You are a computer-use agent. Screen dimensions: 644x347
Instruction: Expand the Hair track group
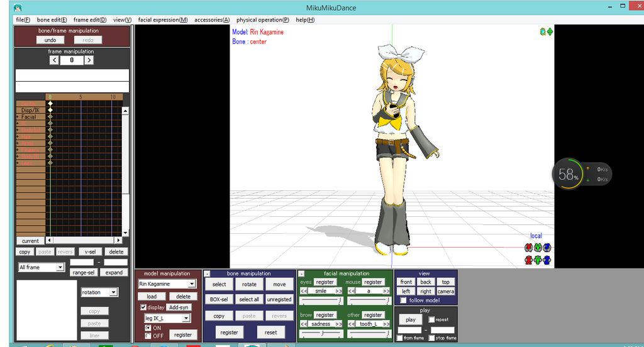point(18,137)
